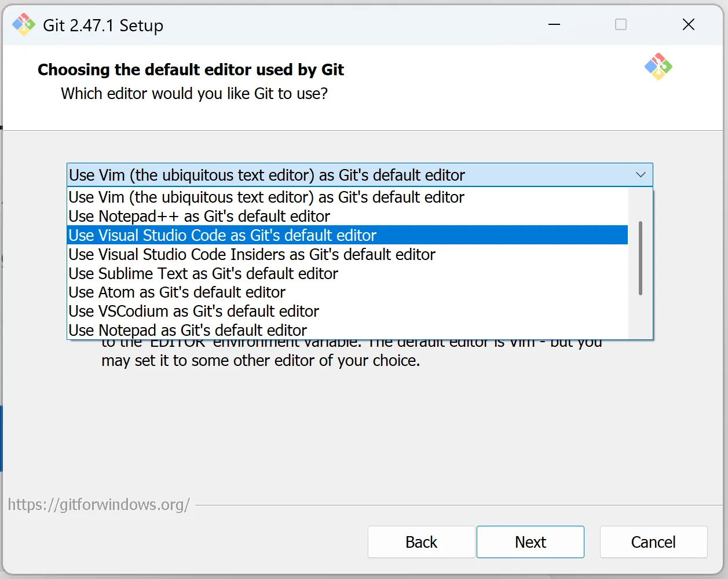Select Atom as Git's default editor
The width and height of the screenshot is (728, 579).
click(177, 292)
